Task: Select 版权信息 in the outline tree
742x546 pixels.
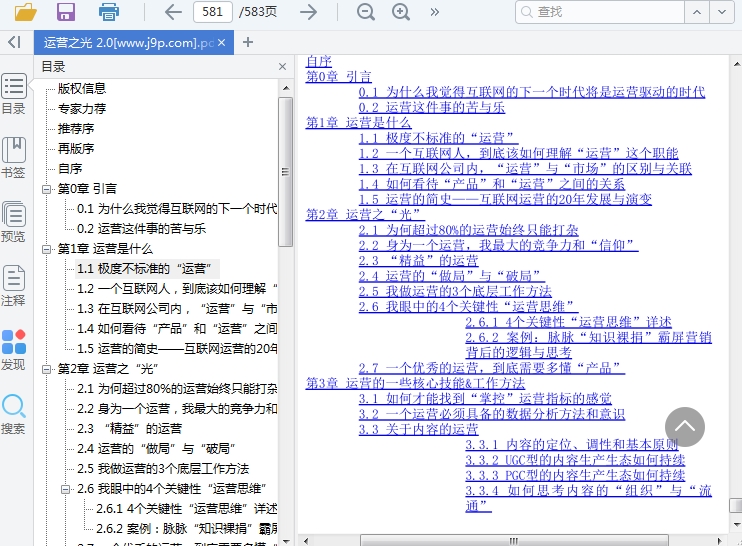Action: pos(81,89)
